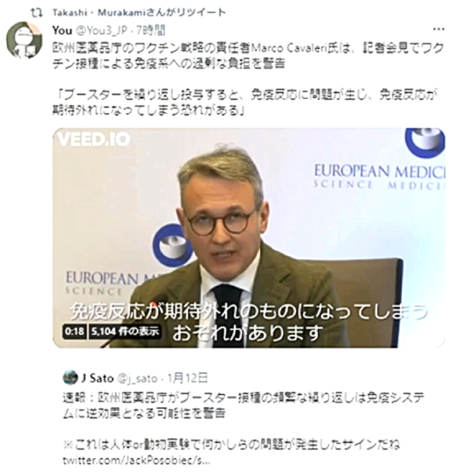Click the retweet arrows icon

pos(37,12)
